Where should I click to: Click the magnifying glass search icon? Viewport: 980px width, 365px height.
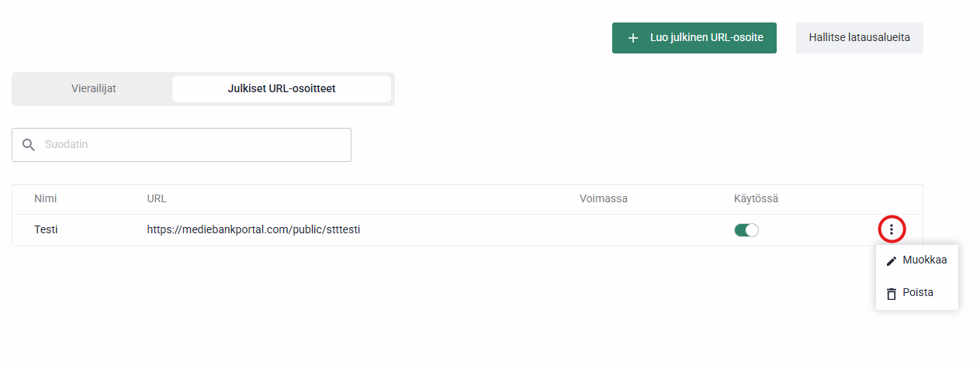click(x=29, y=145)
